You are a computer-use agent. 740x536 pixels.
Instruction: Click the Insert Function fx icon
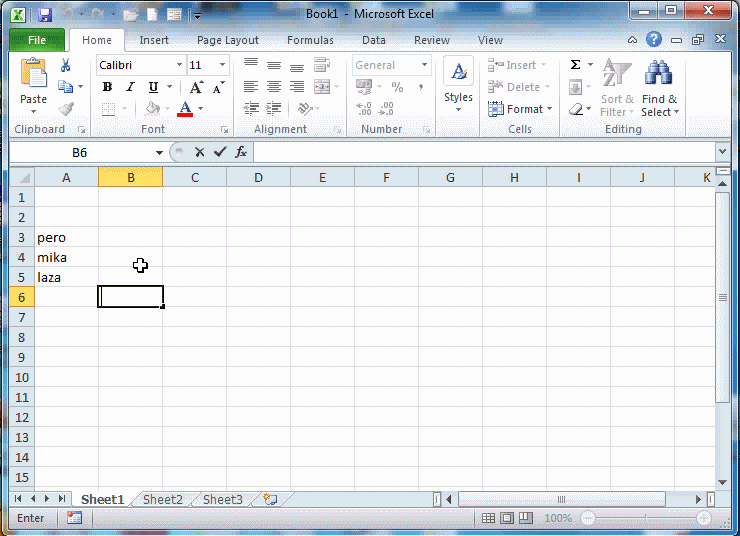click(x=241, y=152)
